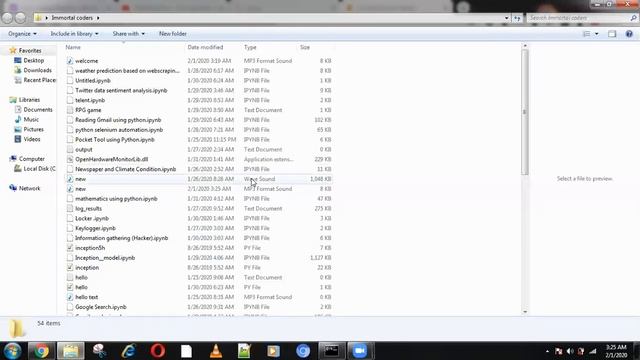Open Music library
Viewport: 640px width, 360px height.
point(31,120)
